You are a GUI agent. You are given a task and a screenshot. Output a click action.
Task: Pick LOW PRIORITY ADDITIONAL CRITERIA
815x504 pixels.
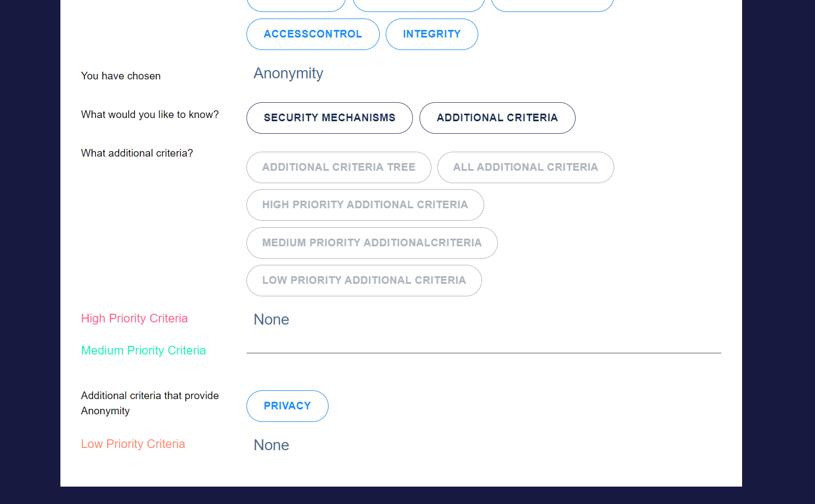(x=363, y=281)
